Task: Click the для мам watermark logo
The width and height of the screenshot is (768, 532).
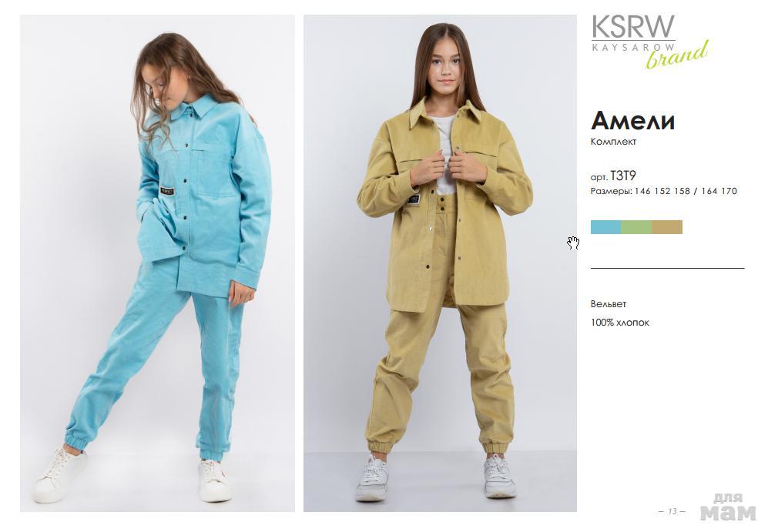Action: 728,507
